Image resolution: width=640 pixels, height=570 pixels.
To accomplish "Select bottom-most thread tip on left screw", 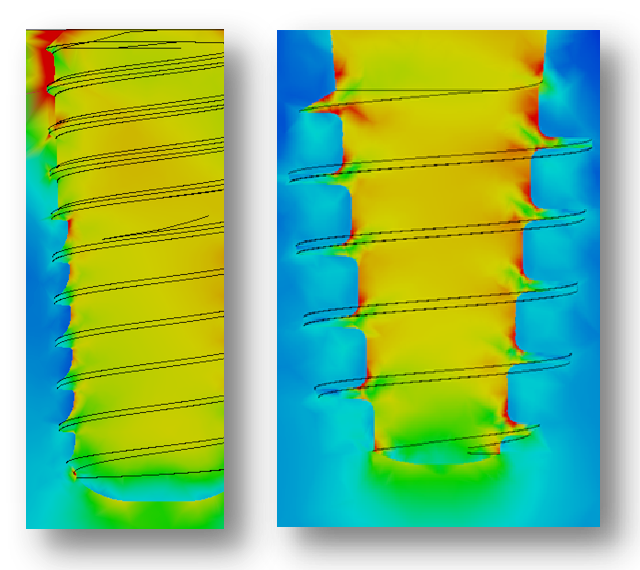I will pos(74,473).
